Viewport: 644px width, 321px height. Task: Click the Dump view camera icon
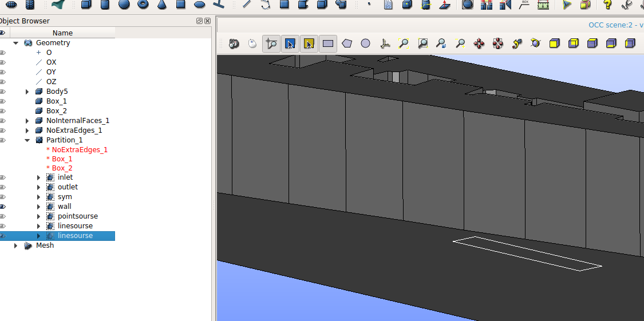pyautogui.click(x=234, y=43)
